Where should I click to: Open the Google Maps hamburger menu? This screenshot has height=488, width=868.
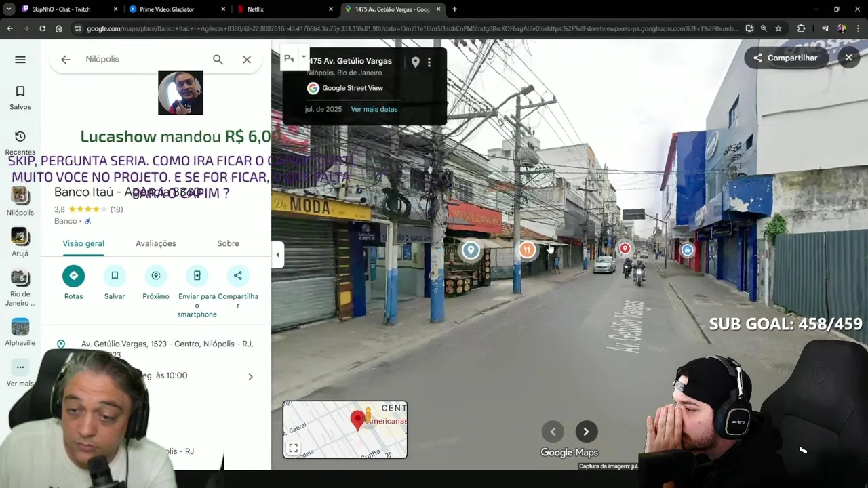click(x=20, y=60)
